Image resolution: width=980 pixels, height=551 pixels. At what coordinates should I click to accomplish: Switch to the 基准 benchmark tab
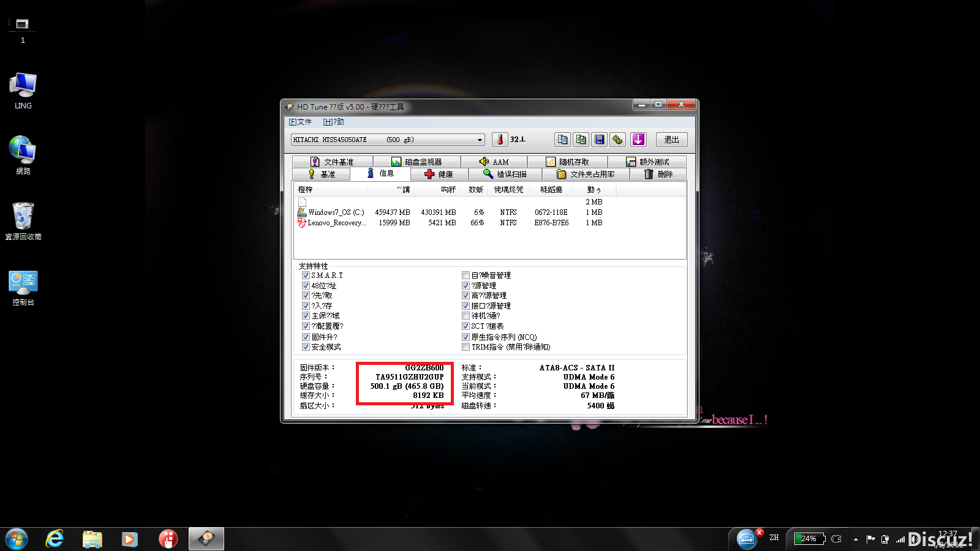(322, 174)
